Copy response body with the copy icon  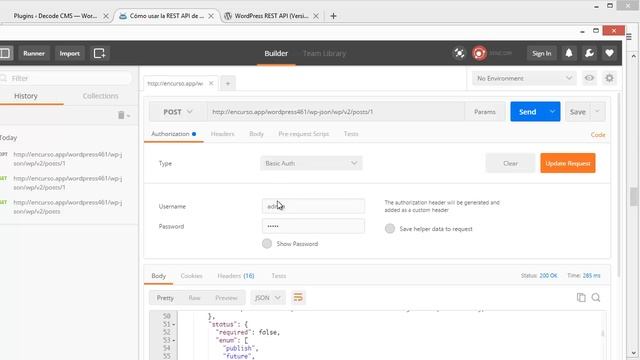[581, 298]
